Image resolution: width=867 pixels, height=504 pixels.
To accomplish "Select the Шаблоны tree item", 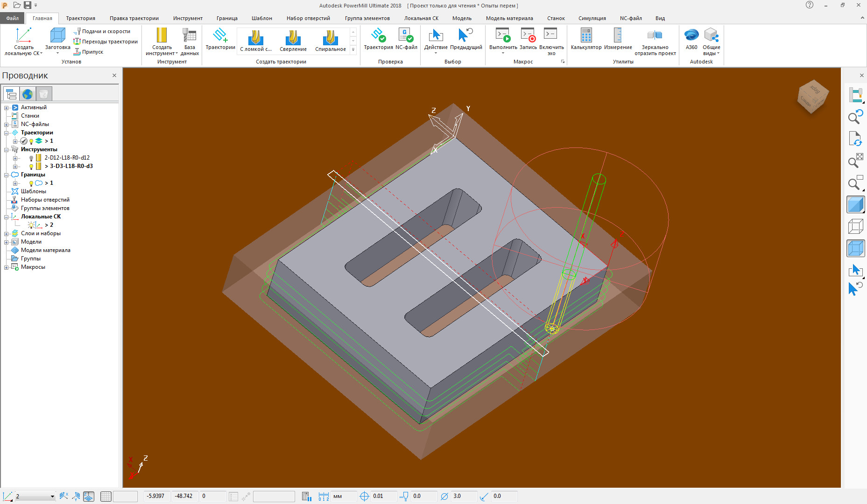I will pos(33,191).
